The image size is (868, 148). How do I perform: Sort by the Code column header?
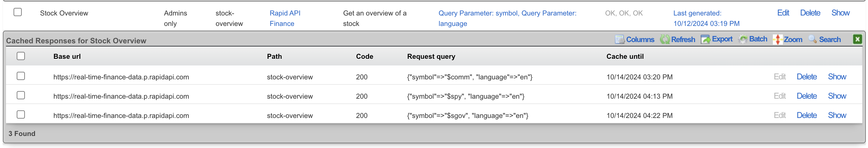[x=365, y=56]
